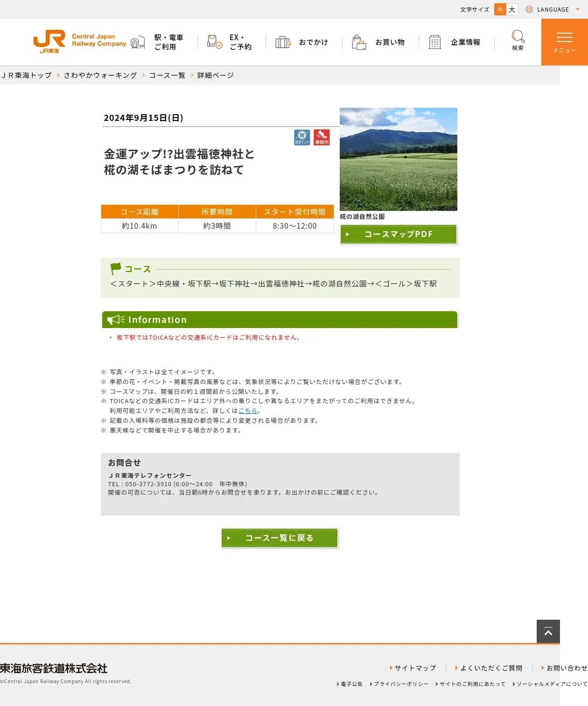Go to コース一覧 breadcrumb

[x=167, y=75]
